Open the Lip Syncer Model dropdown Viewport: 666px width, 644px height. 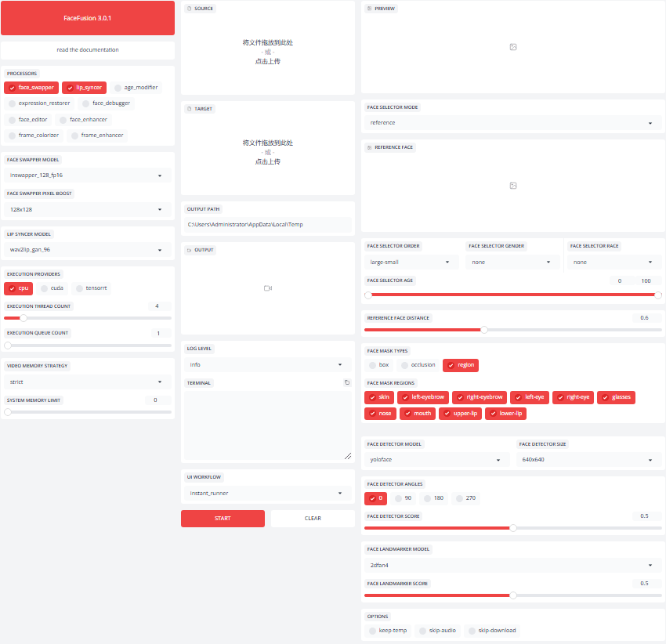pyautogui.click(x=88, y=250)
